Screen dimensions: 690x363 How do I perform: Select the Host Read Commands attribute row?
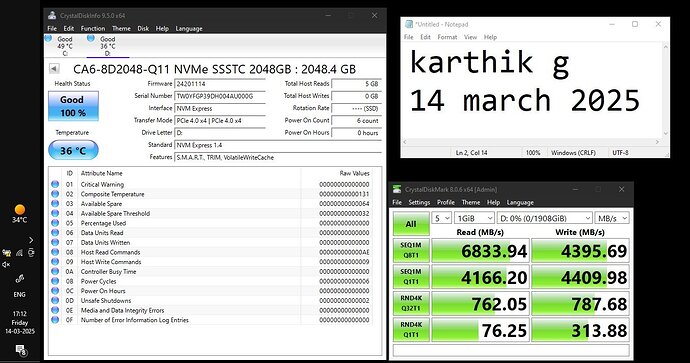pos(211,252)
